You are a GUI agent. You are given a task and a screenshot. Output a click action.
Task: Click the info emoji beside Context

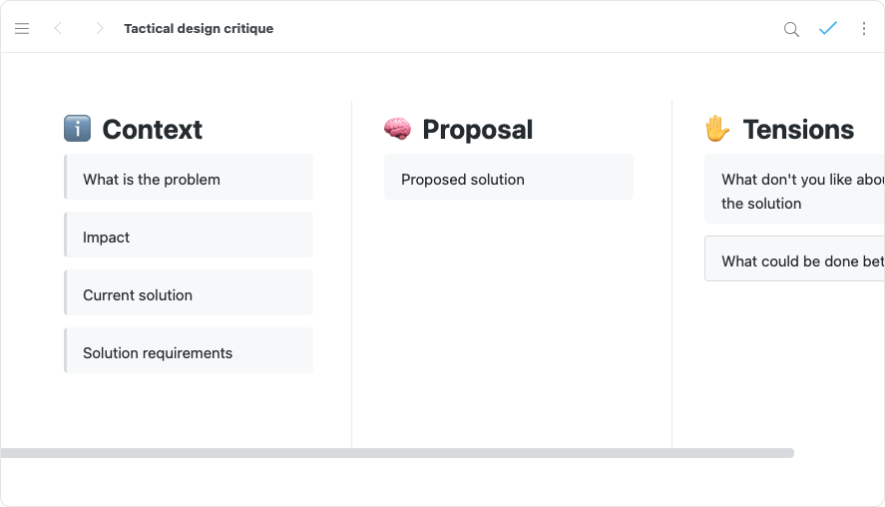click(77, 129)
